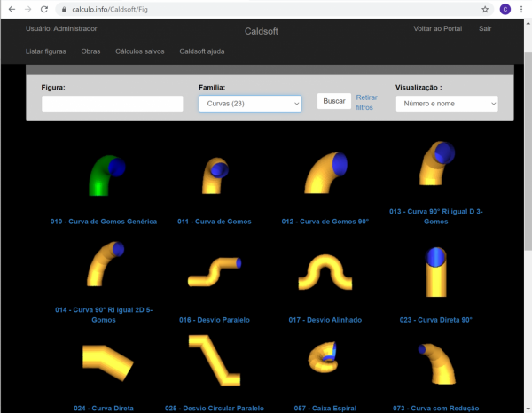Click the Caixa Espiral figure image
The image size is (532, 413).
pos(325,359)
